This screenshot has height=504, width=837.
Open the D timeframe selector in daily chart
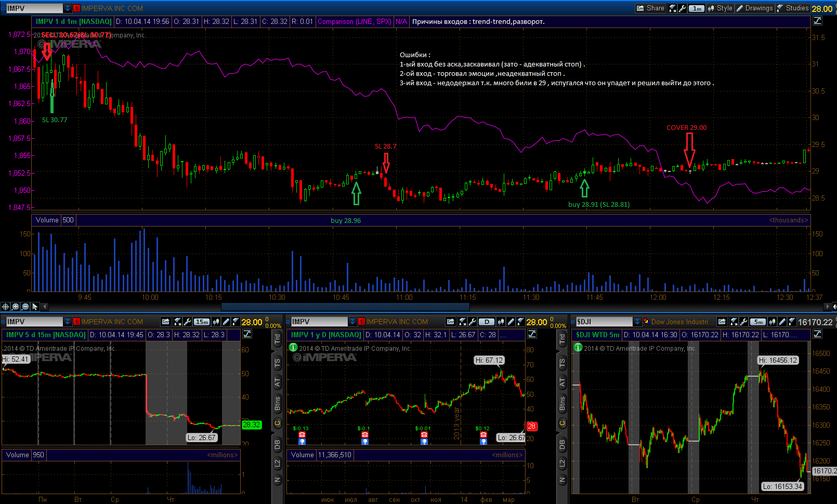pyautogui.click(x=487, y=322)
